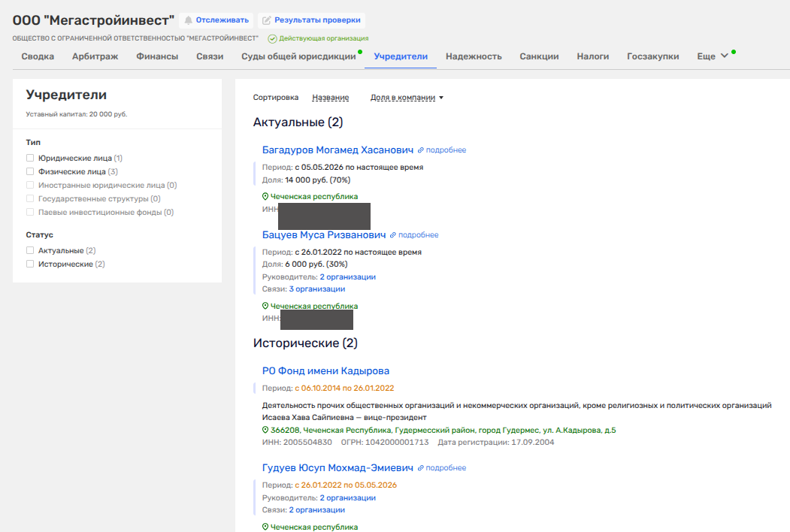The width and height of the screenshot is (790, 532).
Task: Click location pin under Бацуев's Связи line
Action: (265, 306)
